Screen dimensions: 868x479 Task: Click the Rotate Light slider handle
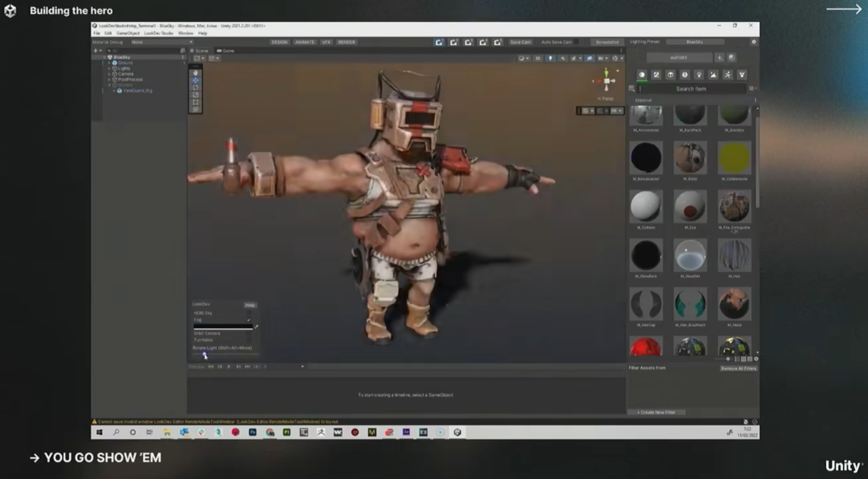(204, 354)
